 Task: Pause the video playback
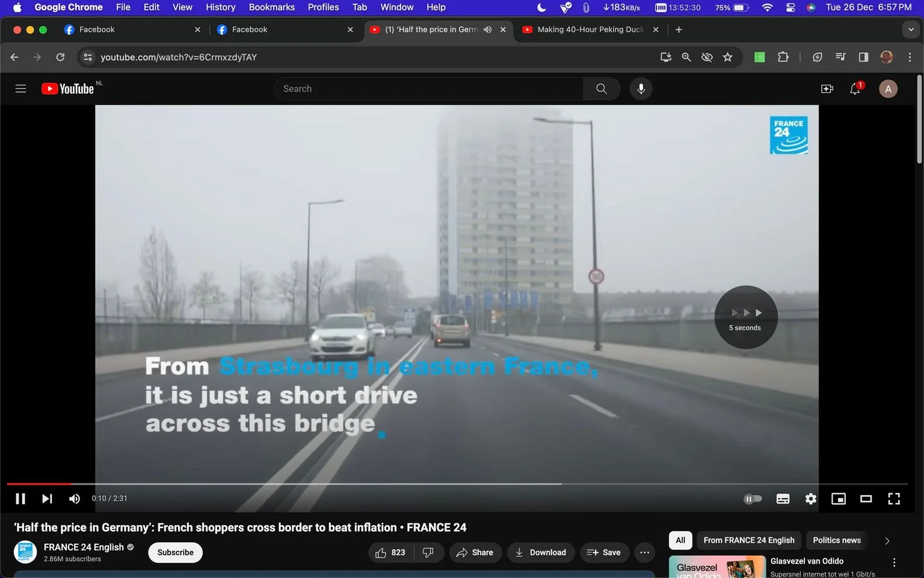[x=20, y=499]
